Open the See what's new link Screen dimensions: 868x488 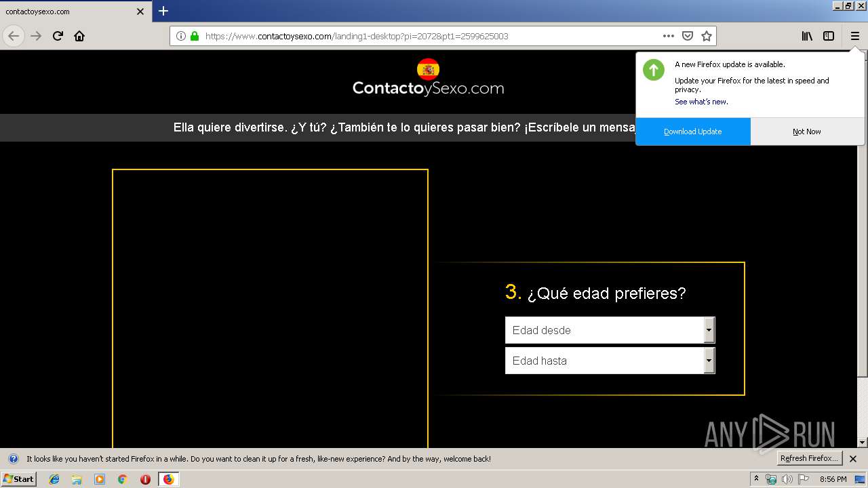[x=701, y=102]
